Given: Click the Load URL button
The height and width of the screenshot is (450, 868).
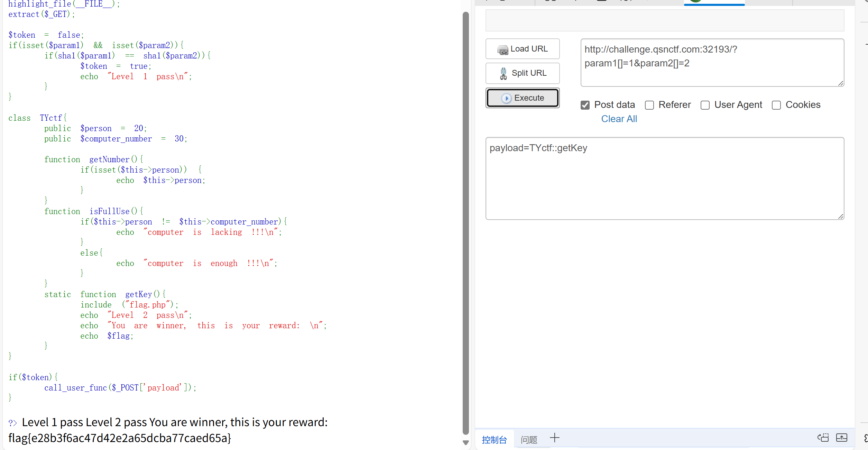Looking at the screenshot, I should point(522,49).
